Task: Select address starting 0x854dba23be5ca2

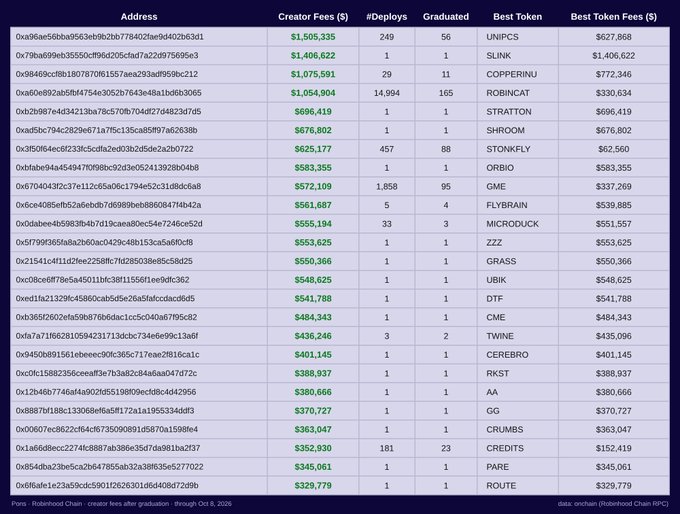Action: point(109,466)
